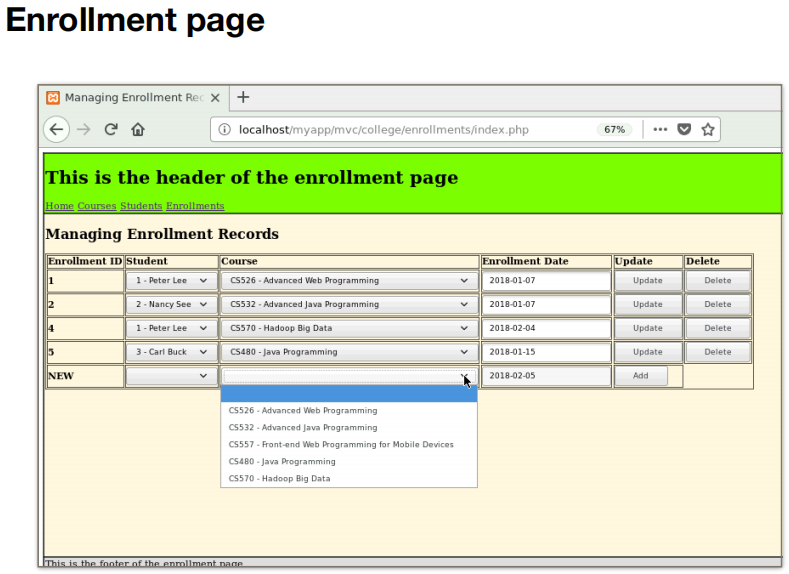Open the browser home page icon
This screenshot has width=789, height=574.
coord(138,130)
